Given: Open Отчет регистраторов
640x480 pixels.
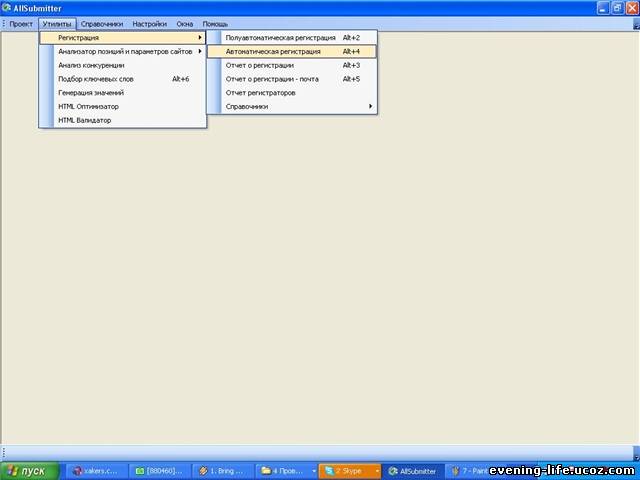Looking at the screenshot, I should pos(292,93).
